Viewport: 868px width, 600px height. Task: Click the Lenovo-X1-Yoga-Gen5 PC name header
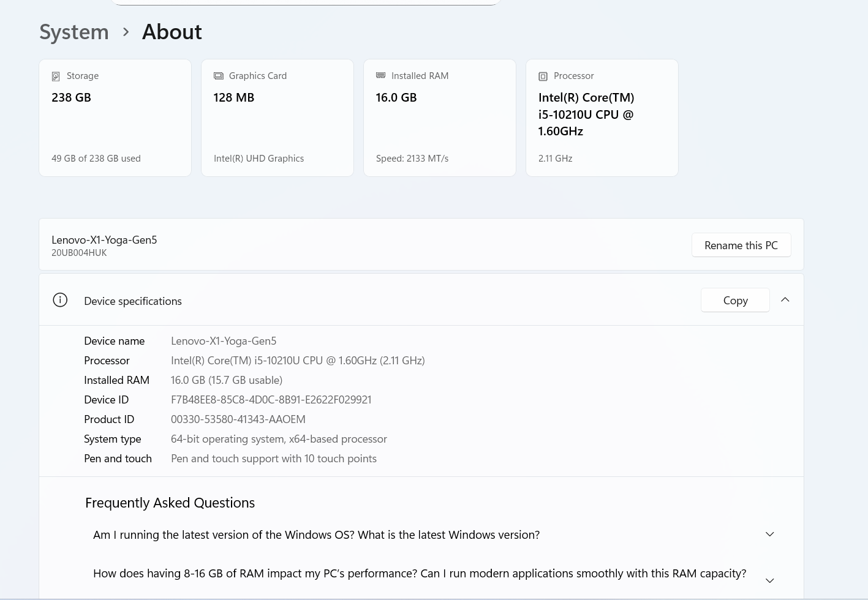coord(104,240)
